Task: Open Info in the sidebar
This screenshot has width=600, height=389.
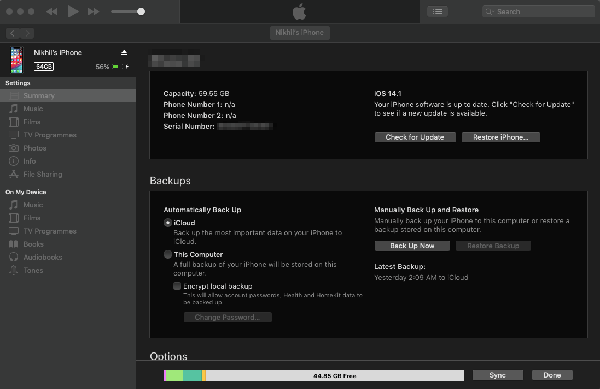Action: coord(68,161)
